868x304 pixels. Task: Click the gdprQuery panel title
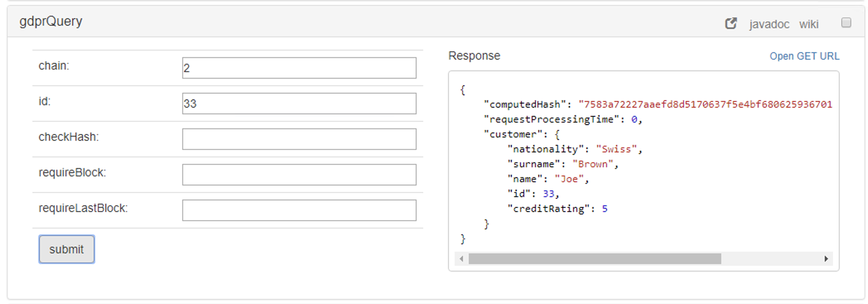point(51,21)
